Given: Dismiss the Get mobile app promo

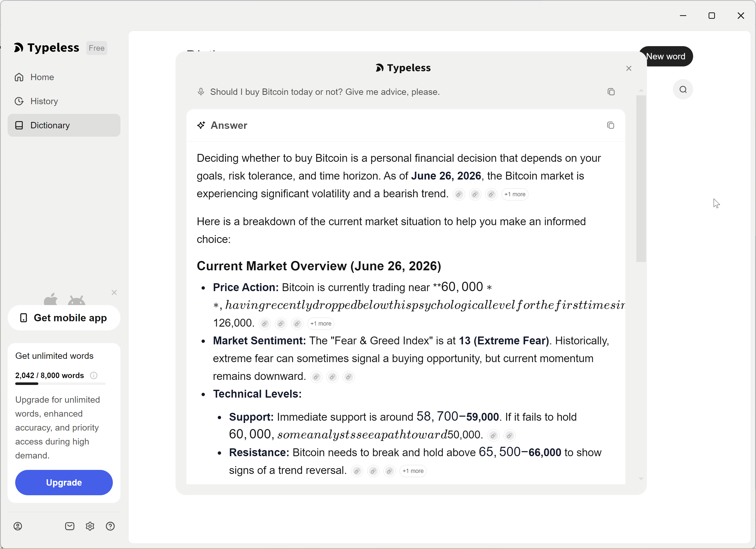Looking at the screenshot, I should click(114, 292).
